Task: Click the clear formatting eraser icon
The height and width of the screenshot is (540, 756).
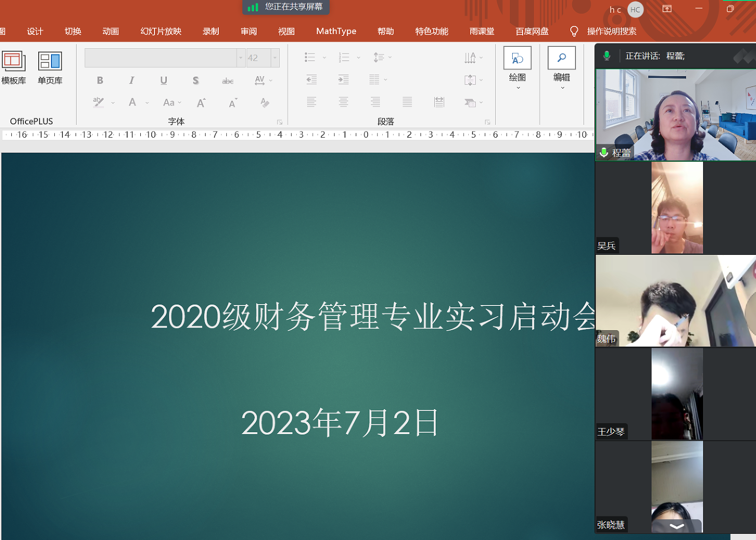Action: point(265,103)
